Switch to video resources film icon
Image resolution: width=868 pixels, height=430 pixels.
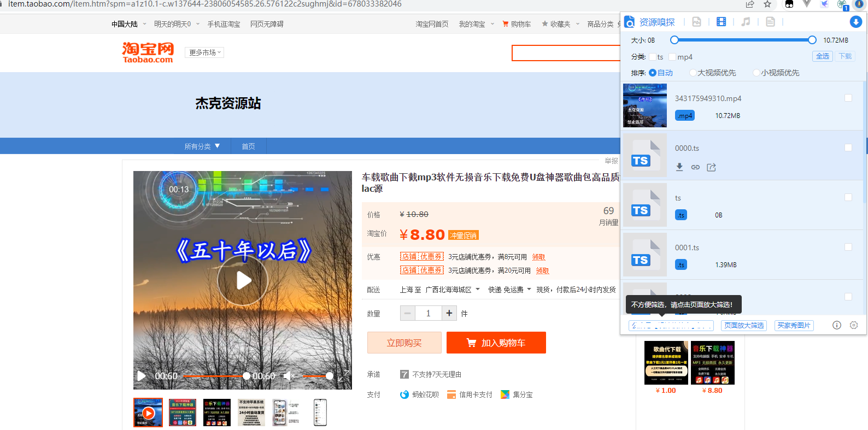(722, 22)
